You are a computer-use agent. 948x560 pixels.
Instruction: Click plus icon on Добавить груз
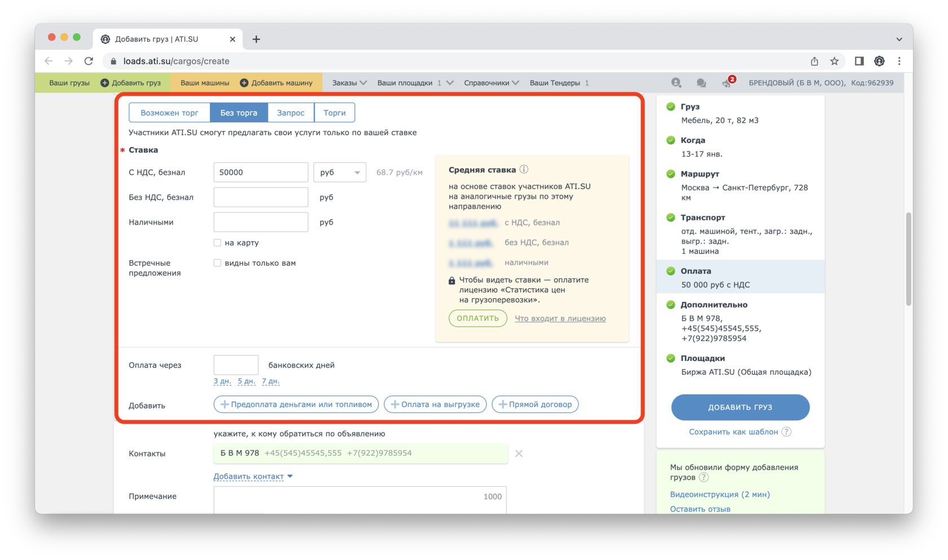point(104,83)
